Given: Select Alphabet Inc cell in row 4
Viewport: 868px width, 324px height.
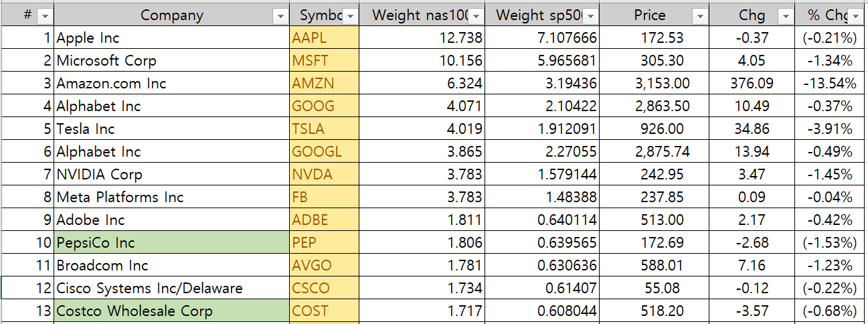Looking at the screenshot, I should pos(172,106).
